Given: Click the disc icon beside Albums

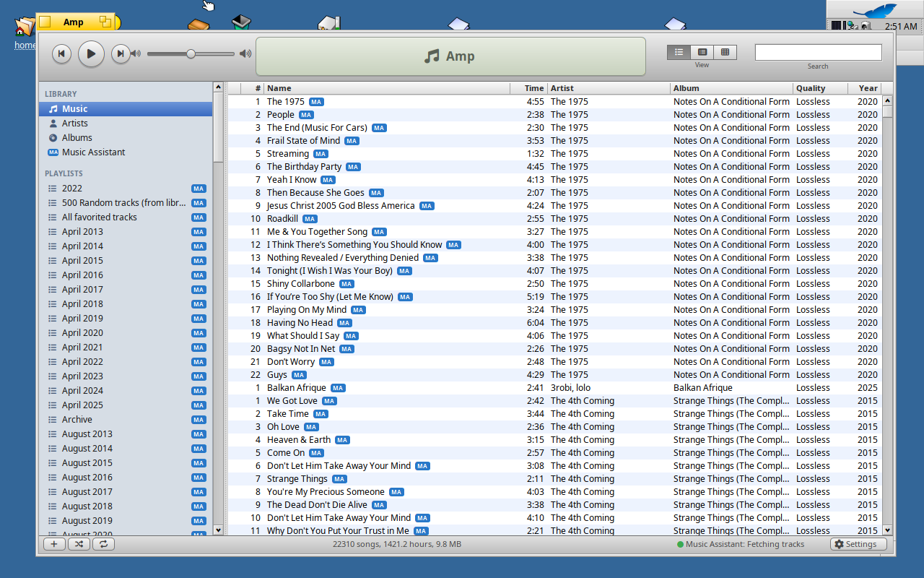Looking at the screenshot, I should click(53, 138).
